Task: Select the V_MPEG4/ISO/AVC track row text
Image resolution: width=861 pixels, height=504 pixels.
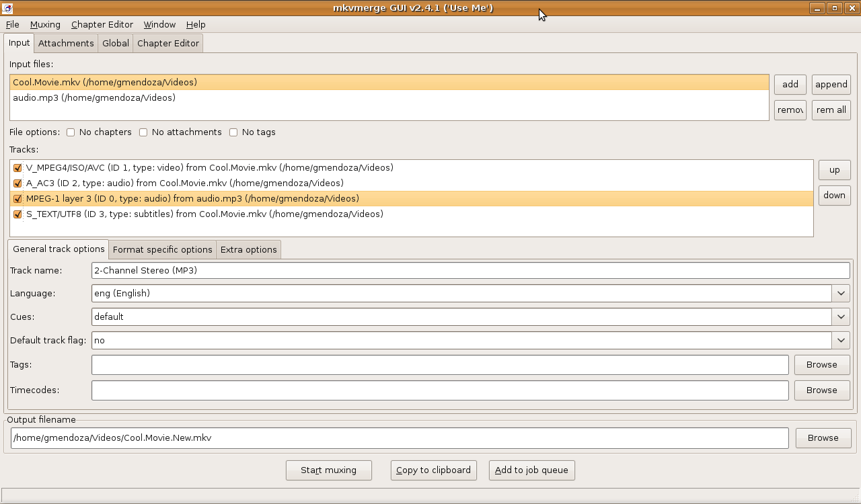Action: 209,168
